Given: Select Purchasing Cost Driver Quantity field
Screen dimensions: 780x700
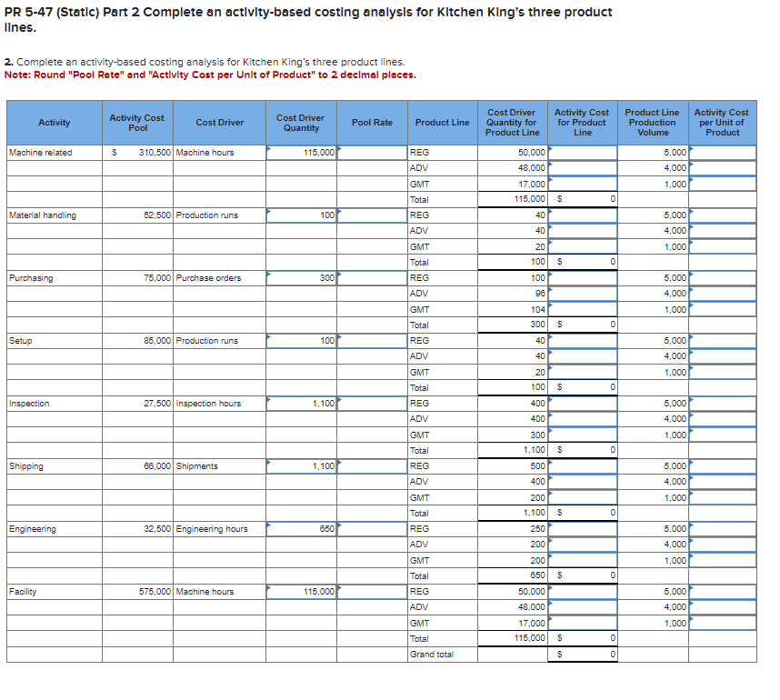Looking at the screenshot, I should tap(302, 278).
